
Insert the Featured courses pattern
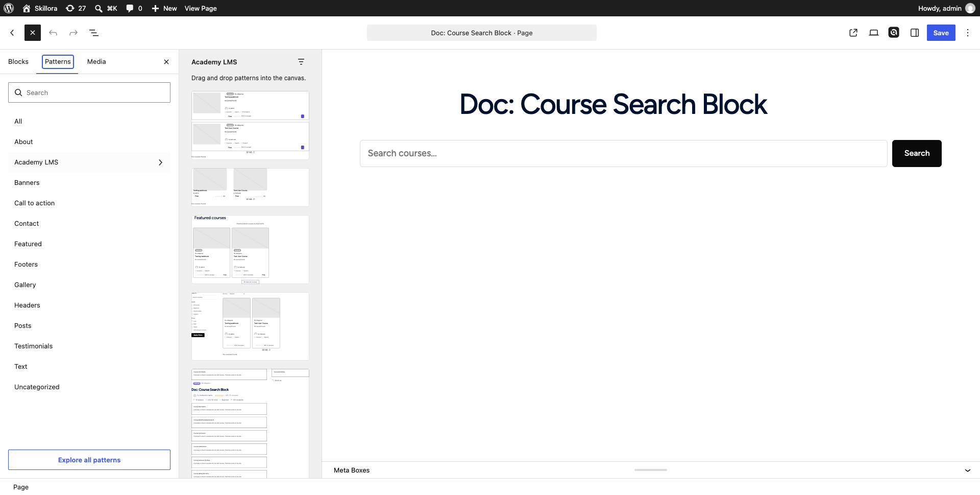(250, 249)
